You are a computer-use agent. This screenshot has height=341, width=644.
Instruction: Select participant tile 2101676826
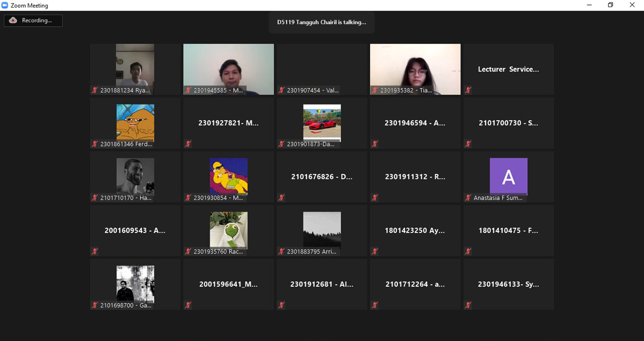[x=322, y=177]
